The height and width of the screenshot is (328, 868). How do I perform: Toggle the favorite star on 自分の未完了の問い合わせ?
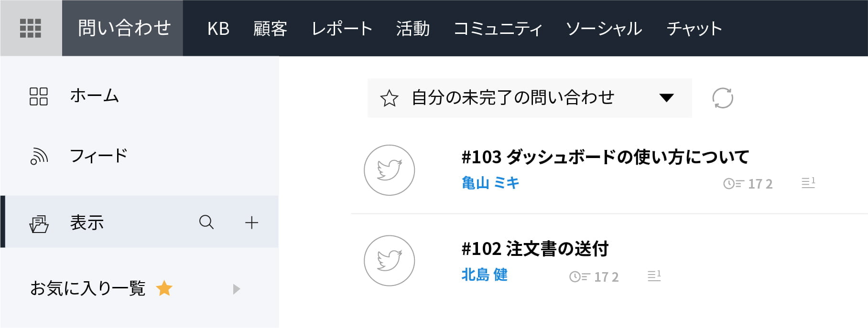(x=389, y=98)
